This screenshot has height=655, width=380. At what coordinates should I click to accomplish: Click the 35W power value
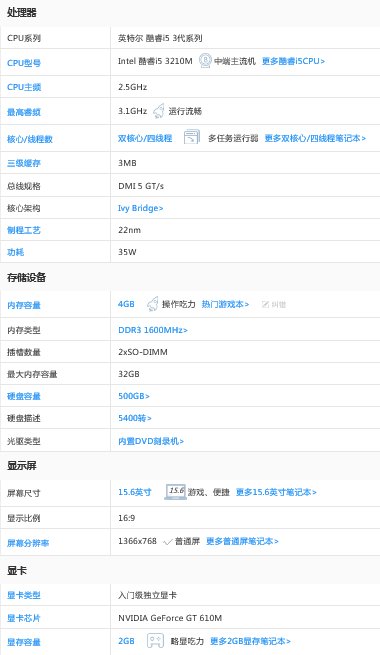(127, 252)
